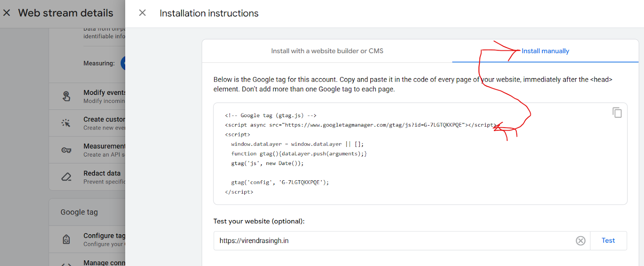Toggle the enhanced measurement switch
Viewport: 644px width, 266px height.
coord(123,63)
